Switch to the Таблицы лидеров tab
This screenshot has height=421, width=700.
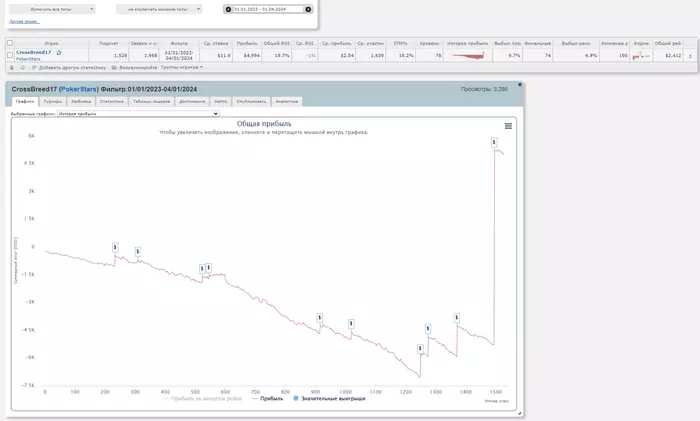[151, 101]
